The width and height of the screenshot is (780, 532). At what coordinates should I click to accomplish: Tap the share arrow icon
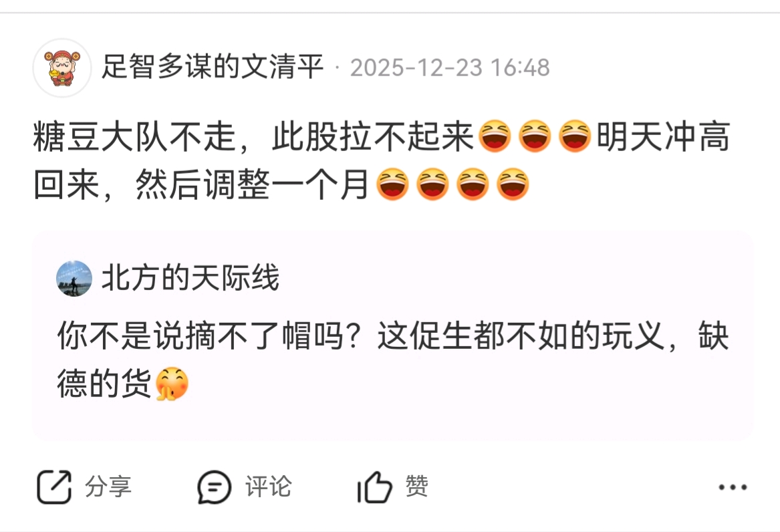coord(54,487)
